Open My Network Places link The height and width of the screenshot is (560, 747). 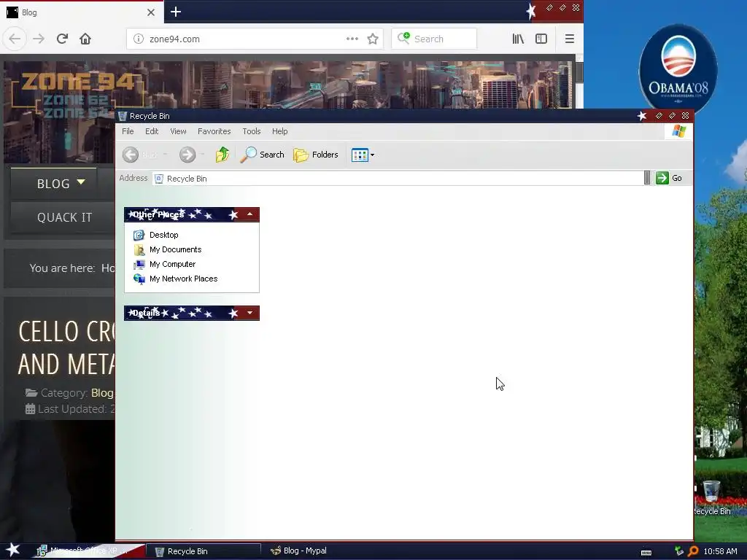(x=183, y=279)
